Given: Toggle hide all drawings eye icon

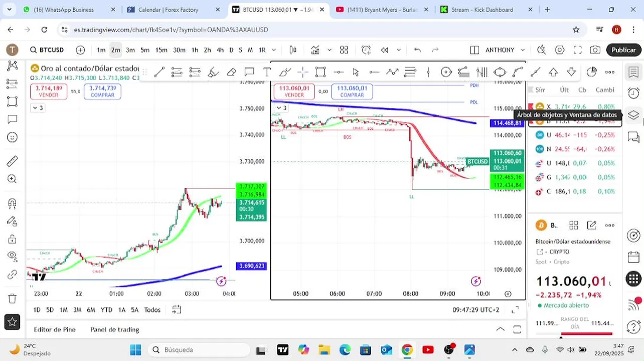Looking at the screenshot, I should 13,256.
